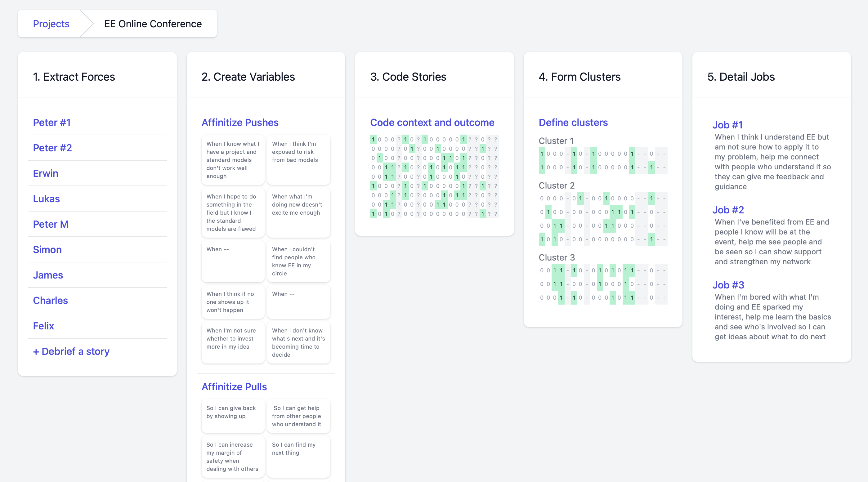
Task: Select the 'exposed to risk from bad models' card
Action: (x=298, y=159)
